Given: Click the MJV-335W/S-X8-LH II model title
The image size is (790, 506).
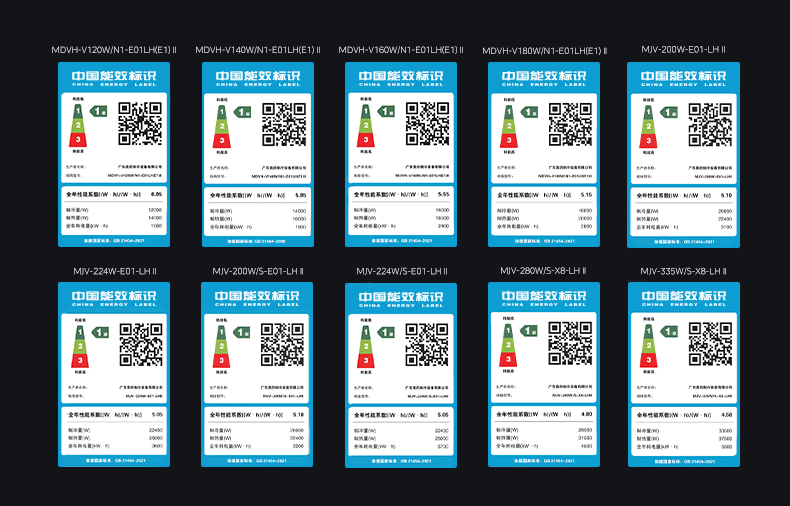Looking at the screenshot, I should (683, 271).
